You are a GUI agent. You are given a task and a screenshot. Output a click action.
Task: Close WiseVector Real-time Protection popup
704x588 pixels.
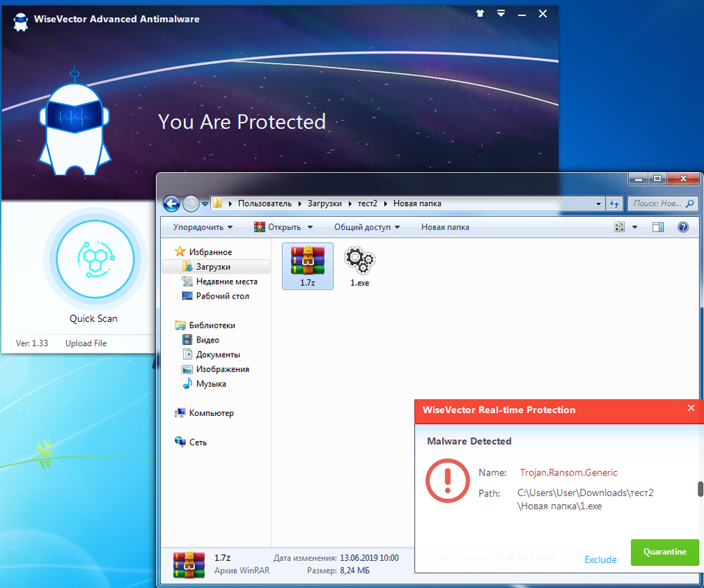point(691,408)
